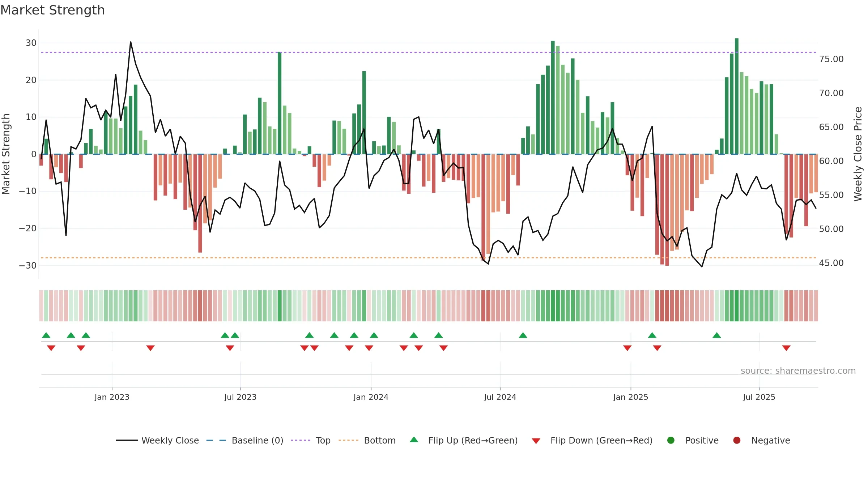Click the Market Strength chart title
The width and height of the screenshot is (868, 488).
coord(52,10)
